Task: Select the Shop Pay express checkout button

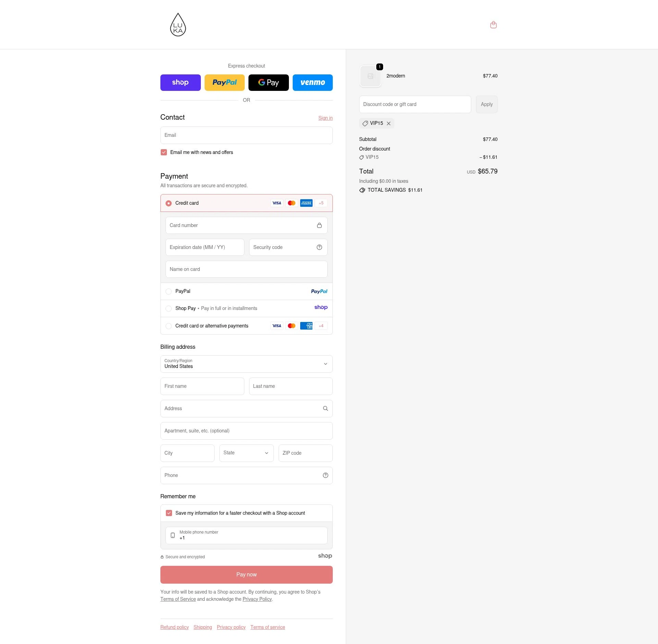Action: coord(180,82)
